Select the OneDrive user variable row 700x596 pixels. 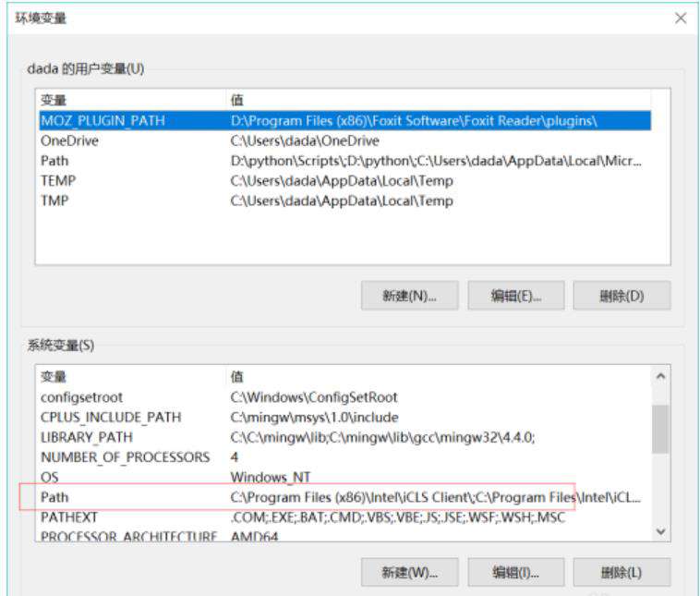pos(344,140)
